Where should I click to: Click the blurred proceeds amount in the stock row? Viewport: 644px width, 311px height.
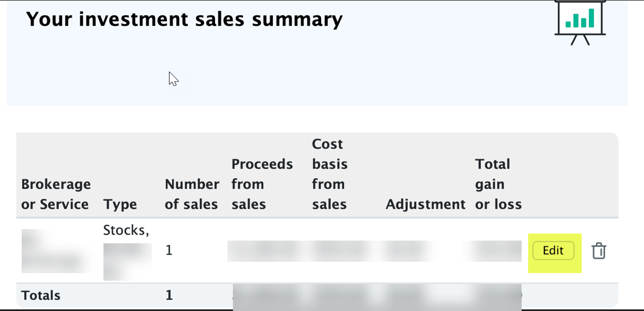pos(263,251)
